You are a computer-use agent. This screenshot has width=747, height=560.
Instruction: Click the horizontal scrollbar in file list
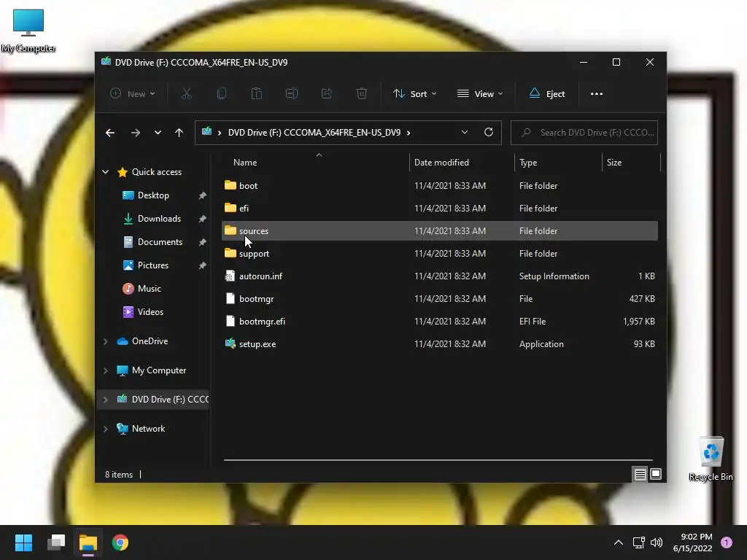pyautogui.click(x=438, y=460)
